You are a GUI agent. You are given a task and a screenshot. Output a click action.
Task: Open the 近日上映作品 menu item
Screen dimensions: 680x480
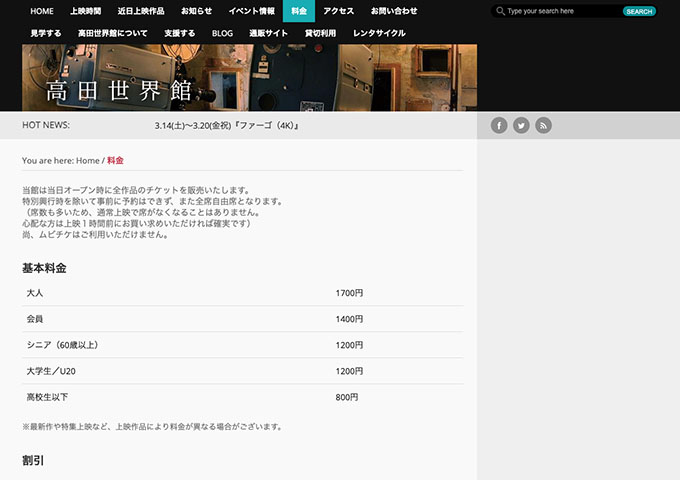pyautogui.click(x=141, y=11)
